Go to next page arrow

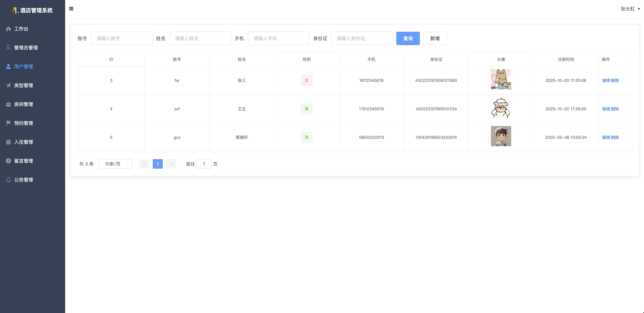pyautogui.click(x=171, y=164)
